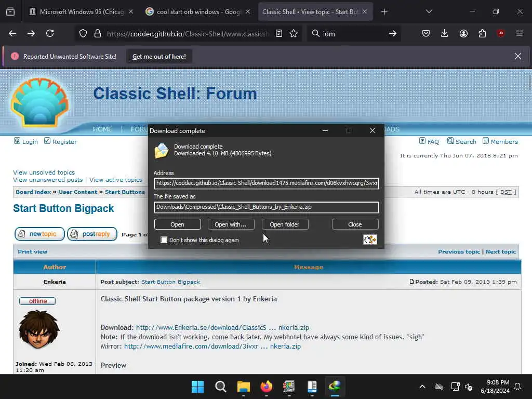The image size is (532, 399).
Task: Submit search with the arrow icon
Action: [393, 34]
